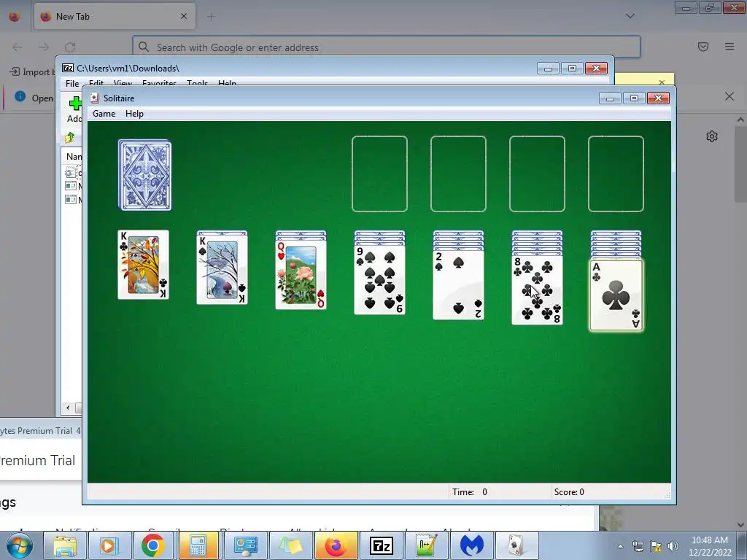This screenshot has height=560, width=747.
Task: Open Firefox list all tabs chevron
Action: [x=630, y=16]
